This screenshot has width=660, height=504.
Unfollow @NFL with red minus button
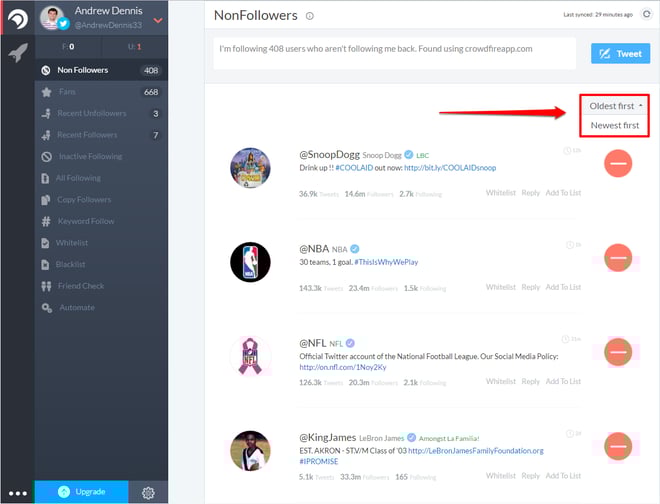point(618,352)
